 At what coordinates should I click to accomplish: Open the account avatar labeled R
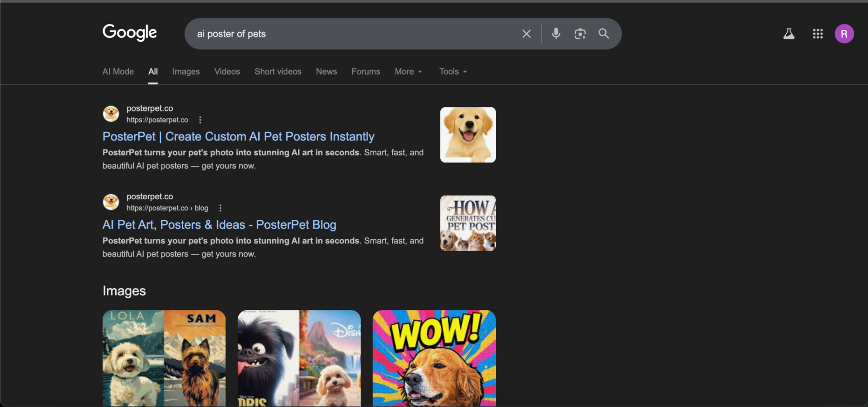(x=844, y=34)
